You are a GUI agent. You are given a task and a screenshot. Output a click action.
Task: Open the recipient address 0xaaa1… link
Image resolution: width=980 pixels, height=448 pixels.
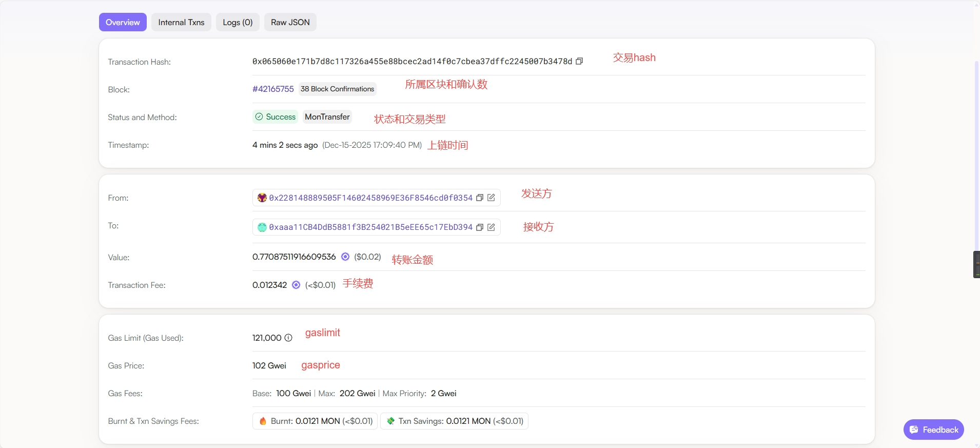[x=370, y=227]
